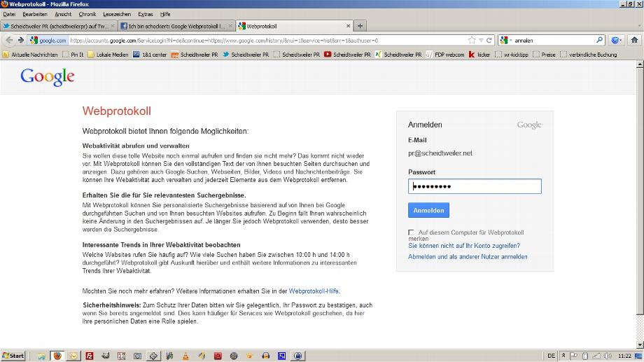The width and height of the screenshot is (644, 362).
Task: Open the 'kicker' bookmark in bookmarks toolbar
Action: coord(480,54)
